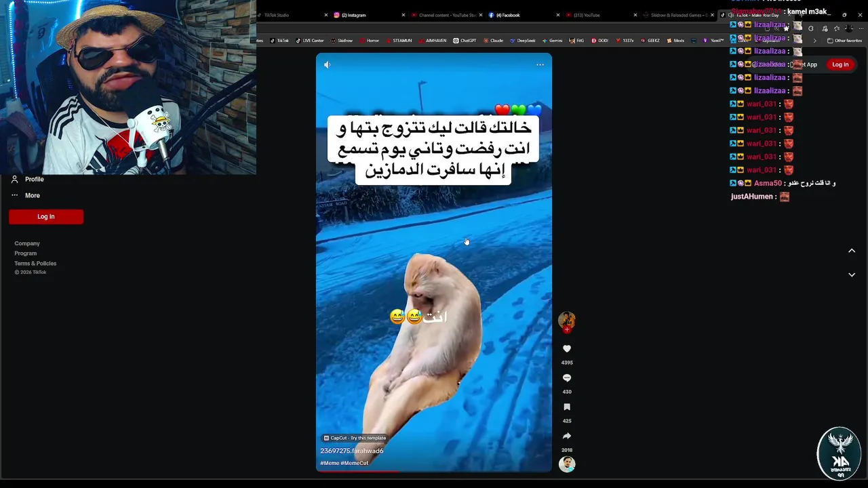Like the video with the heart icon

click(567, 348)
